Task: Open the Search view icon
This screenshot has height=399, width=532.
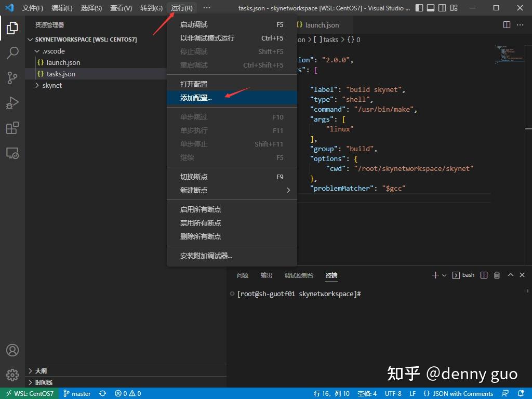Action: pyautogui.click(x=12, y=53)
